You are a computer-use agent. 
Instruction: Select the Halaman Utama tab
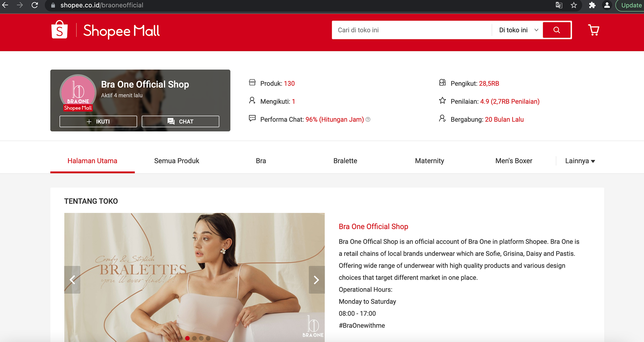93,161
